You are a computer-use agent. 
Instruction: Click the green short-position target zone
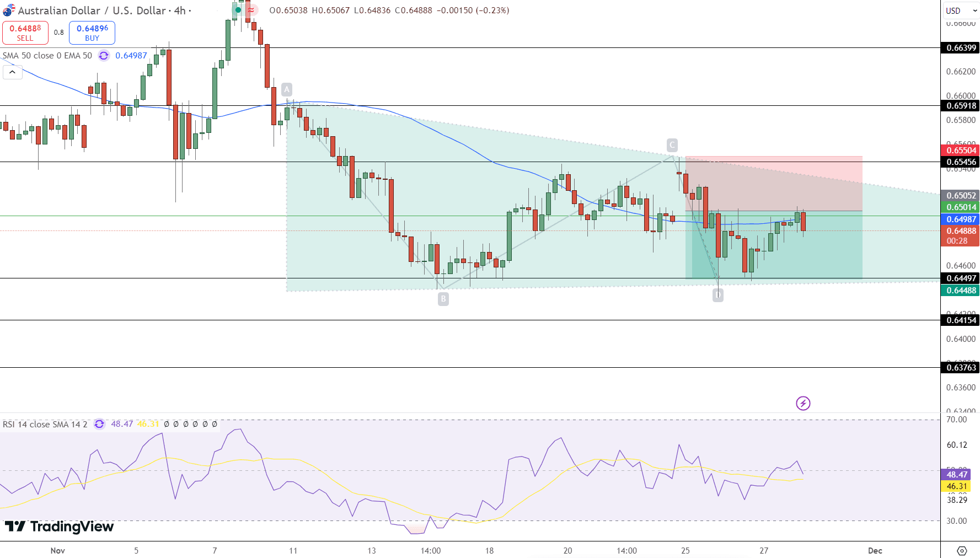[774, 245]
